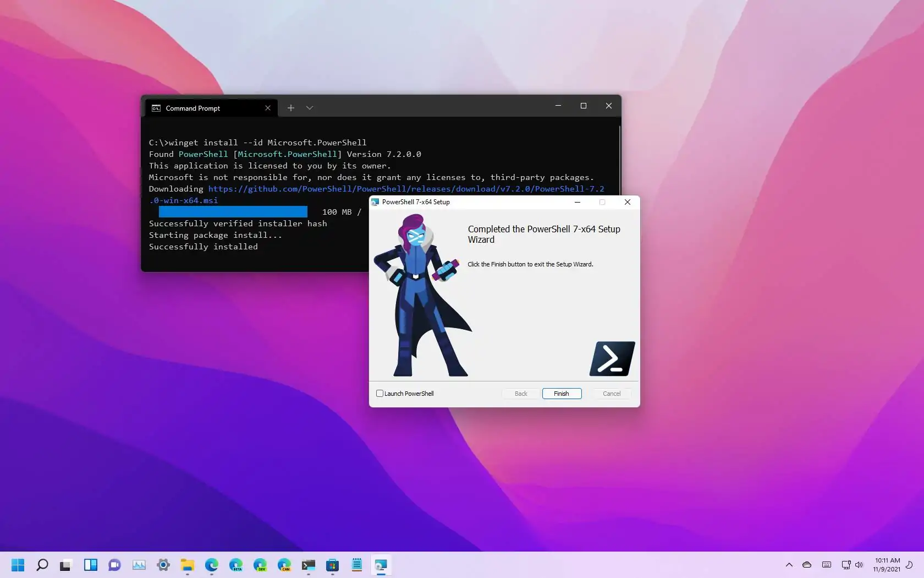Viewport: 924px width, 578px height.
Task: Open Settings from the taskbar
Action: (x=163, y=565)
